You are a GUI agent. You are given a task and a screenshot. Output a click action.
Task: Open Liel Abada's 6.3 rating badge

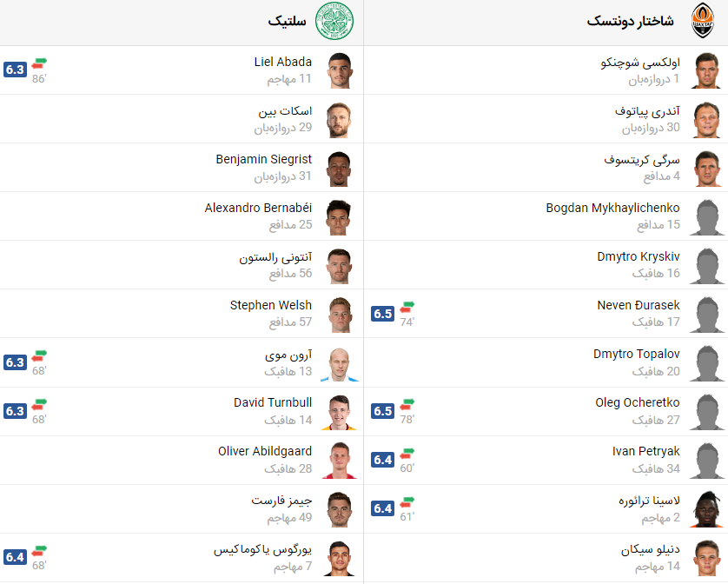point(15,70)
